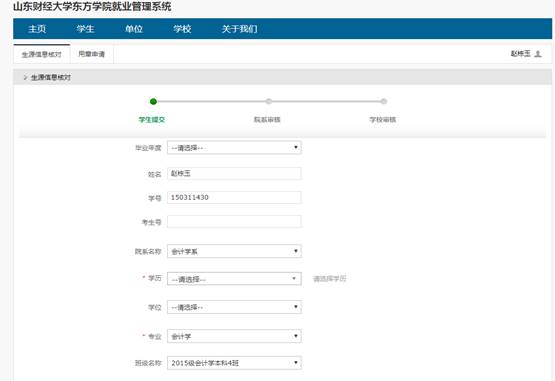
Task: Click the empty 考生号 input field
Action: tap(234, 222)
